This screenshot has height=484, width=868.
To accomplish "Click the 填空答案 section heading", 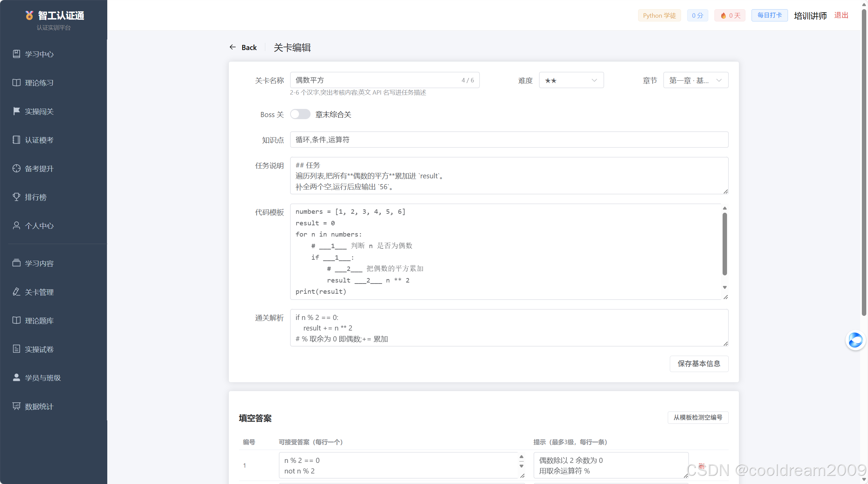I will tap(255, 418).
